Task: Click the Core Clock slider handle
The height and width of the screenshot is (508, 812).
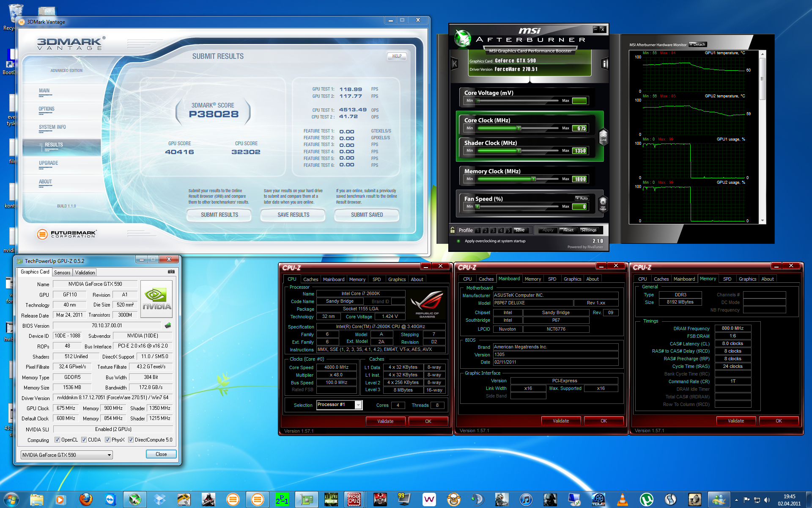Action: 519,128
